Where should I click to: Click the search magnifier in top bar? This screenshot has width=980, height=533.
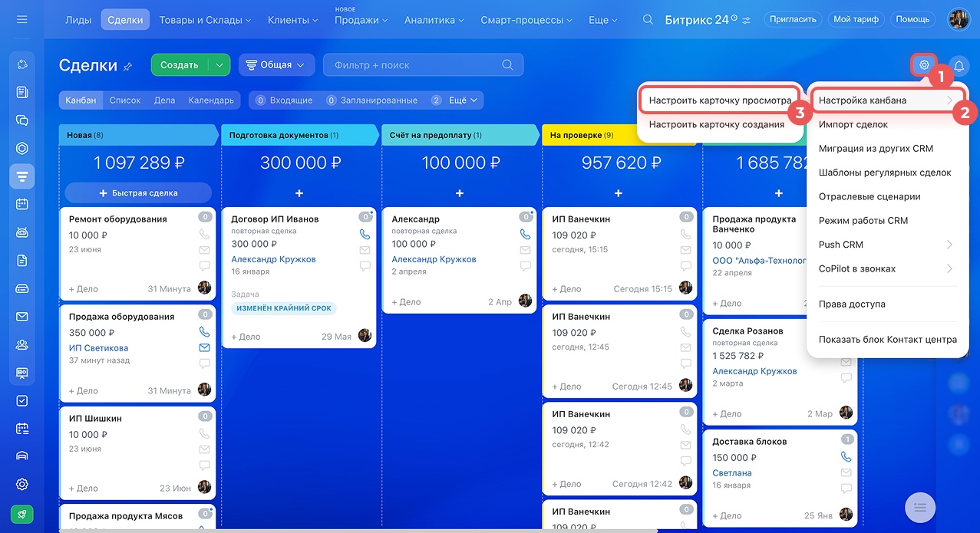[x=648, y=19]
